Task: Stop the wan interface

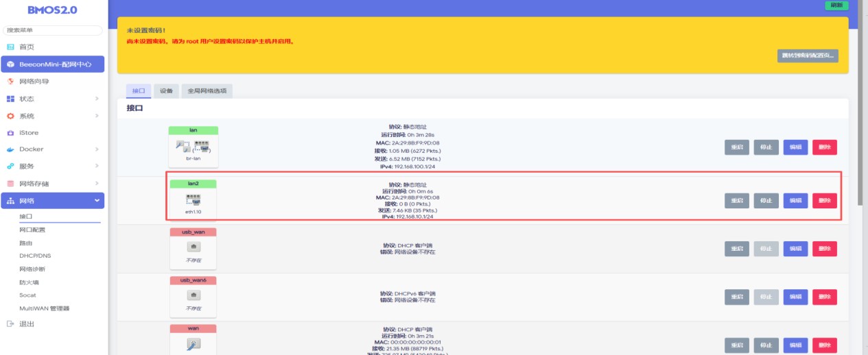Action: tap(766, 345)
